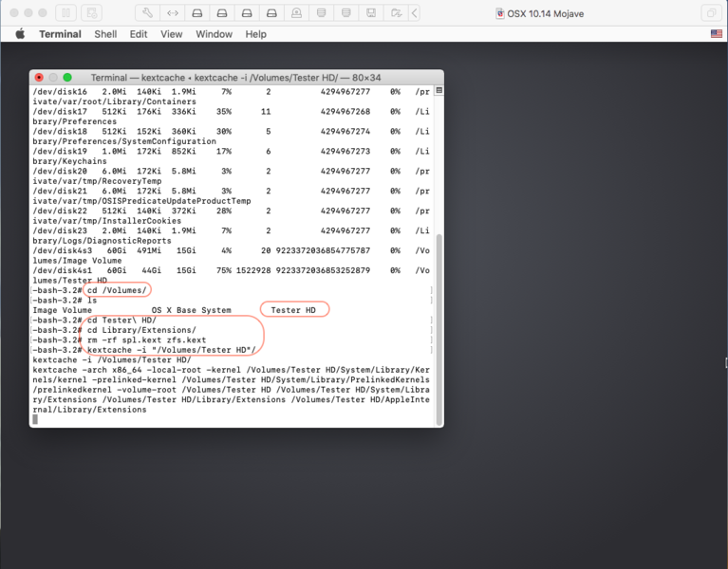Open the Help menu
The height and width of the screenshot is (569, 728).
point(256,34)
